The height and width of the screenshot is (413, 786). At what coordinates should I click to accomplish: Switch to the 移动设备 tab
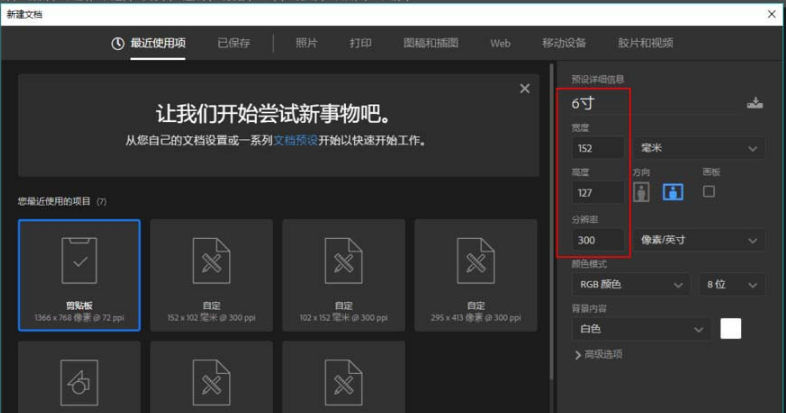point(564,43)
